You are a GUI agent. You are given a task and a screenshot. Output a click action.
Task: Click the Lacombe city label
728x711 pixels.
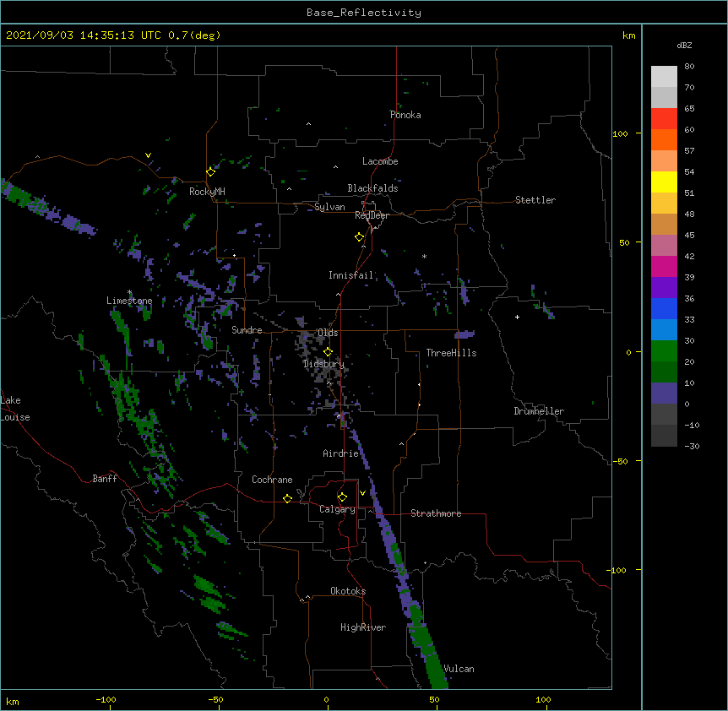(x=380, y=161)
